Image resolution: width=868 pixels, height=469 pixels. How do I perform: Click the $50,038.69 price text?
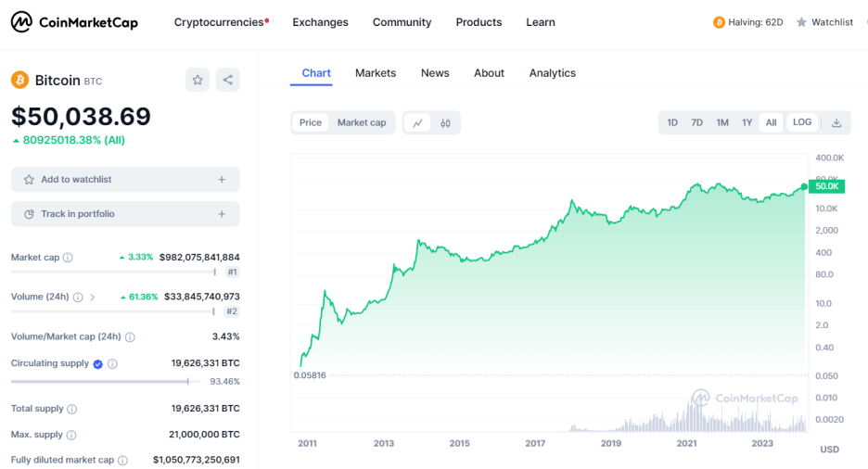click(81, 117)
